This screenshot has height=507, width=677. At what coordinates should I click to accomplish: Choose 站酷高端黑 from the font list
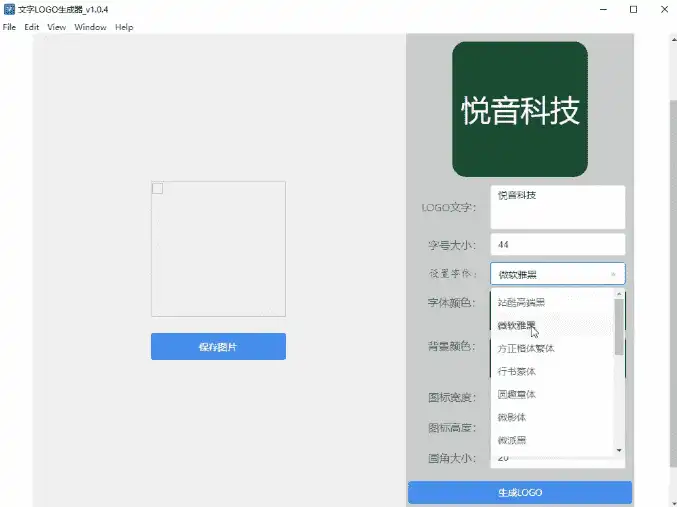click(x=552, y=302)
